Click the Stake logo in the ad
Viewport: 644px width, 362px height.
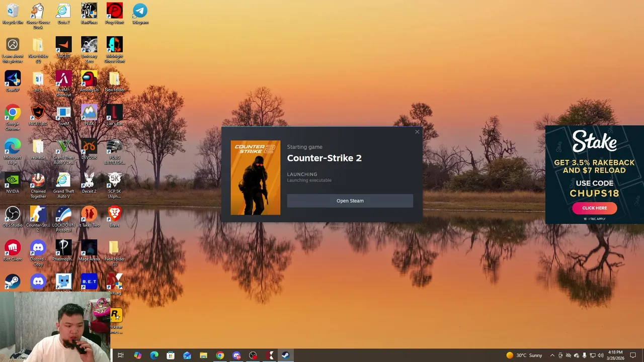tap(594, 141)
